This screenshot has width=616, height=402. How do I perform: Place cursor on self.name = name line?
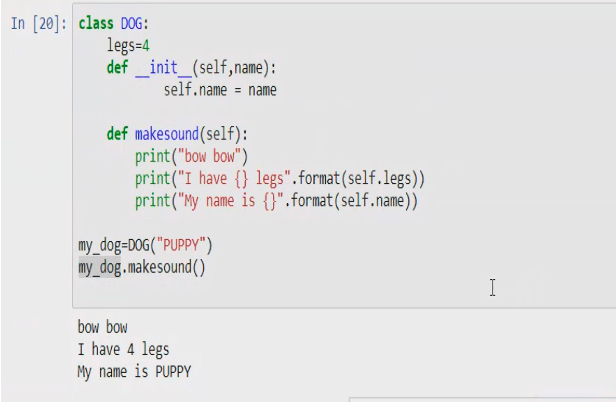coord(220,90)
